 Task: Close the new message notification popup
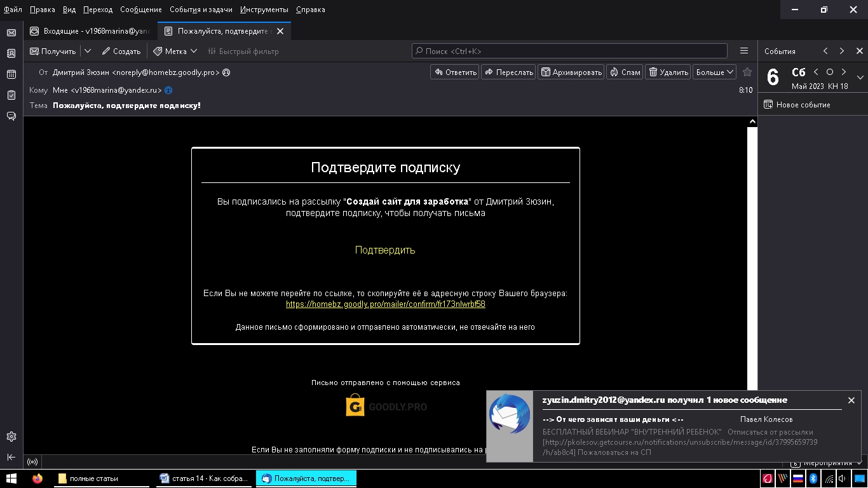click(851, 400)
